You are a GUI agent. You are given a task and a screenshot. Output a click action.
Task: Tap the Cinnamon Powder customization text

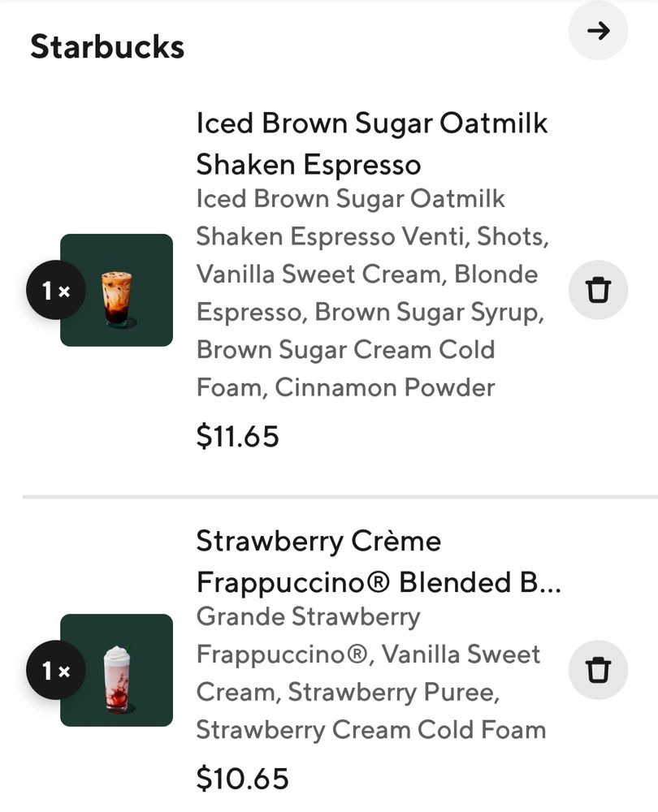(384, 387)
